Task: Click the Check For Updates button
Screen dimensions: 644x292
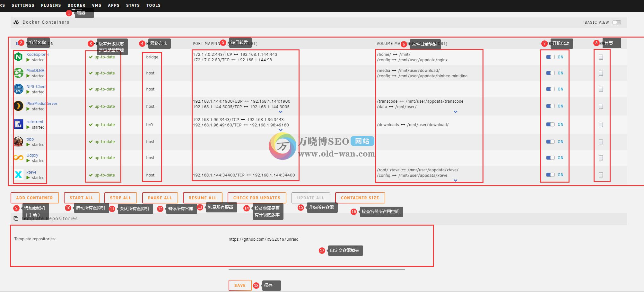Action: pos(257,198)
